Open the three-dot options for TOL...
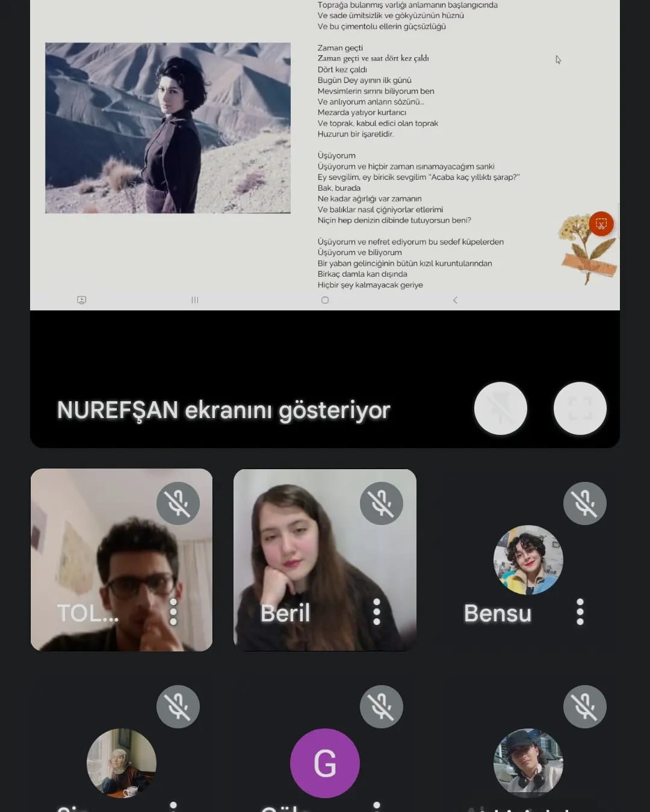 [173, 612]
